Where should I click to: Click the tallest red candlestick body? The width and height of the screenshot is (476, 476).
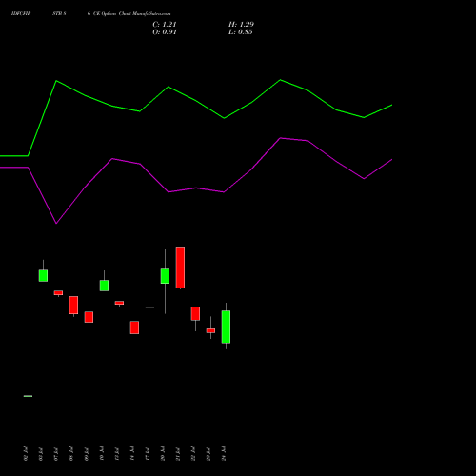point(180,268)
